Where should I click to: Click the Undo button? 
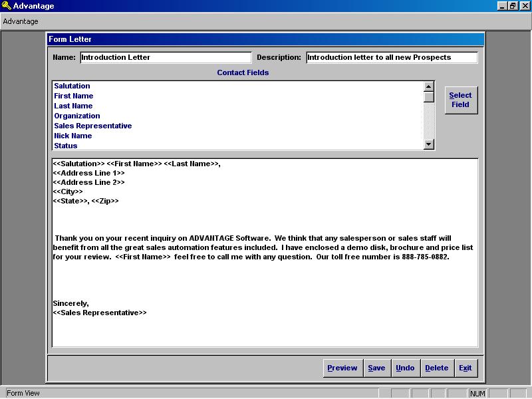[x=406, y=368]
